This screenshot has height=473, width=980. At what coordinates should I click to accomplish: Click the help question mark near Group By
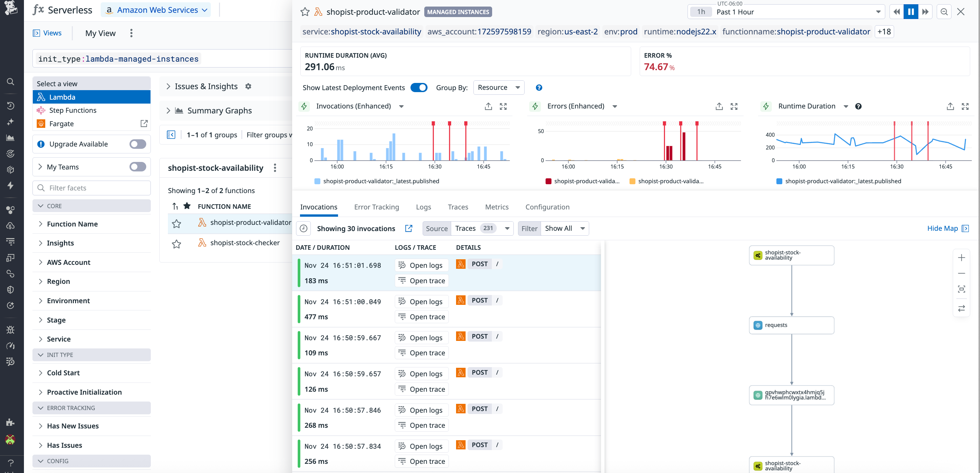pos(539,88)
